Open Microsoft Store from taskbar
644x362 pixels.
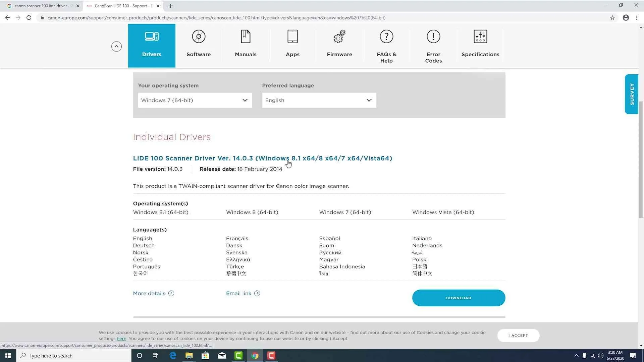click(206, 356)
